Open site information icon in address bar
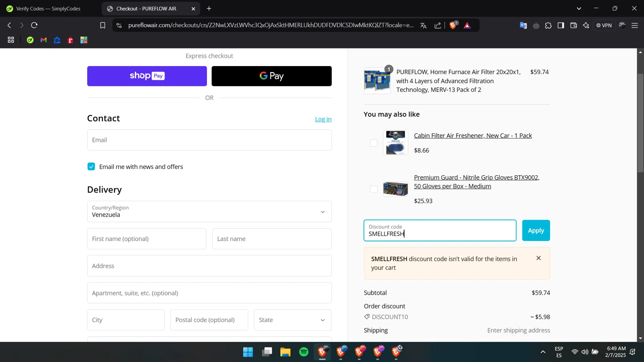Viewport: 644px width, 362px height. (x=119, y=25)
